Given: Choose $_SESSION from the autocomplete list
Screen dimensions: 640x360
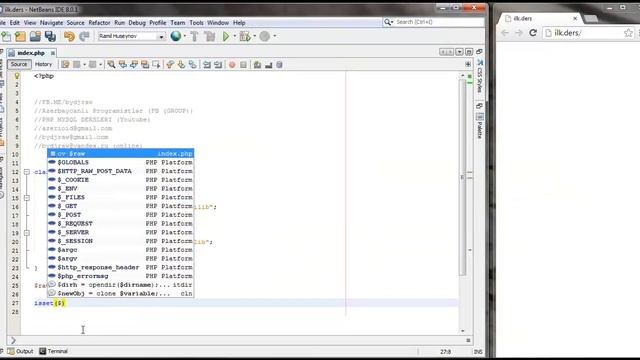Looking at the screenshot, I should (120, 241).
